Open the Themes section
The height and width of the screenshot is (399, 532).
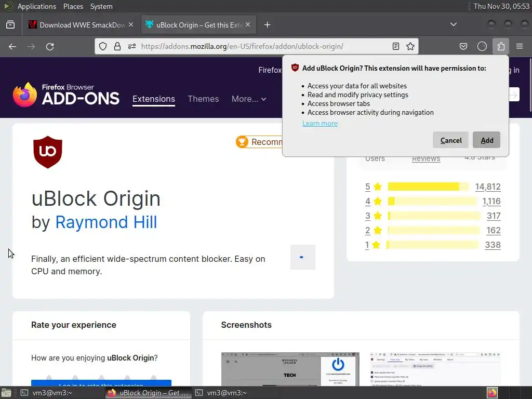(203, 99)
